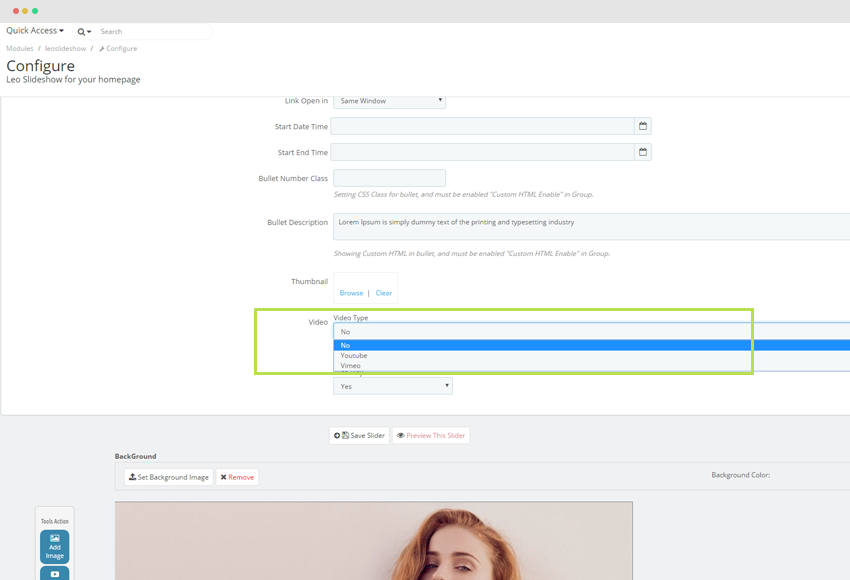Browse for a thumbnail image
Screen dimensions: 850x580
pyautogui.click(x=351, y=293)
